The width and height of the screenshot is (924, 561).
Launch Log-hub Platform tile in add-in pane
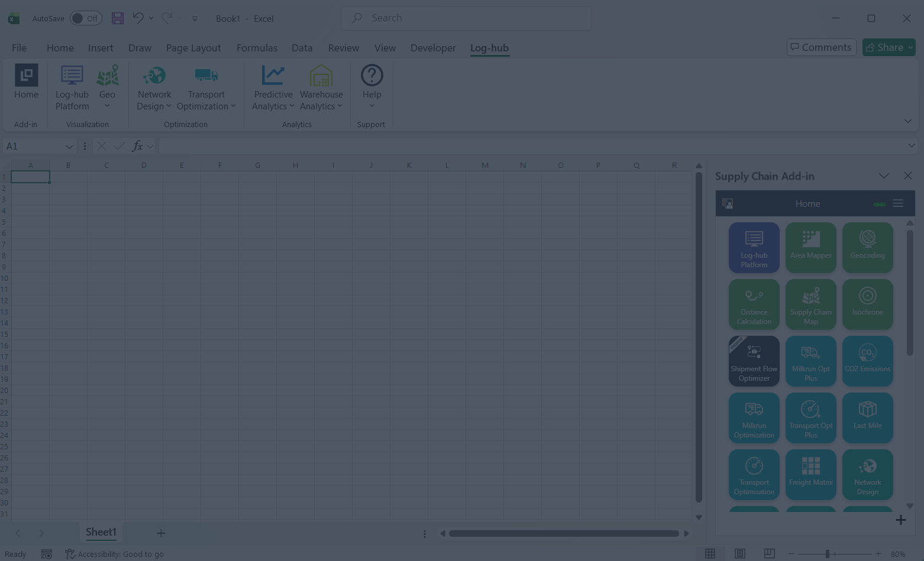click(754, 248)
